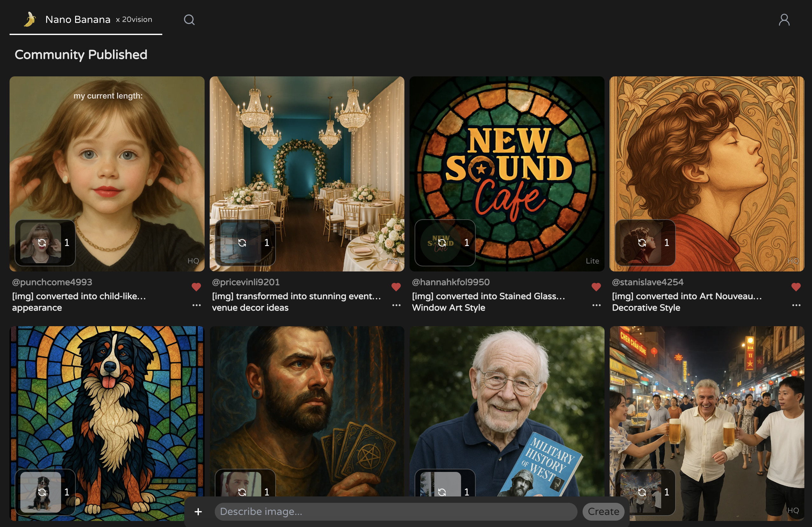812x527 pixels.
Task: Click the Describe image input field
Action: coord(395,511)
